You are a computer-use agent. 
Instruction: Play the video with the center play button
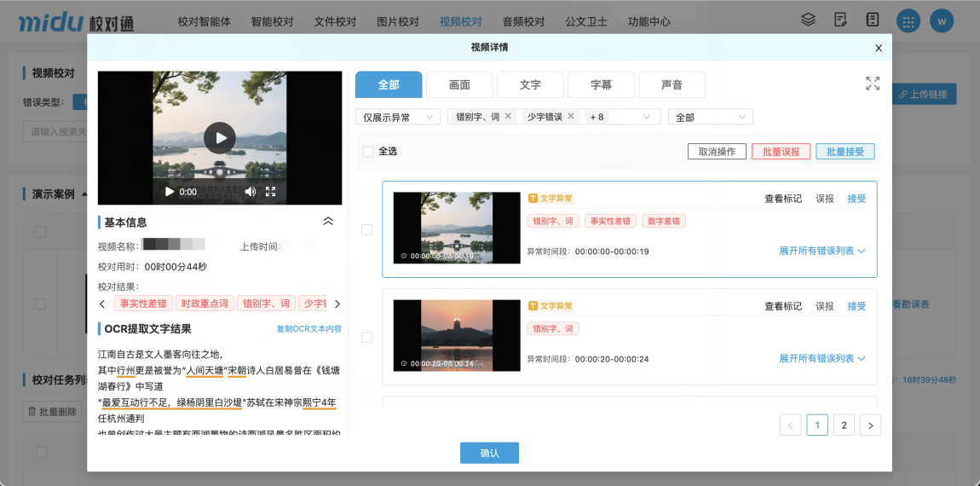(x=220, y=138)
